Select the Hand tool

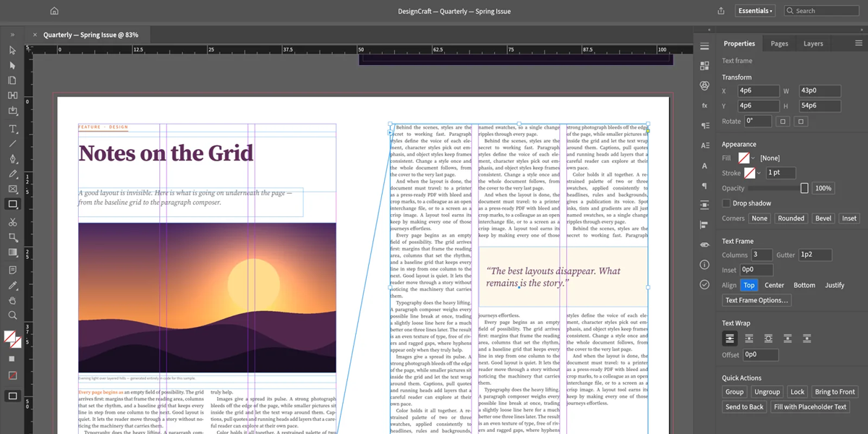[x=12, y=300]
